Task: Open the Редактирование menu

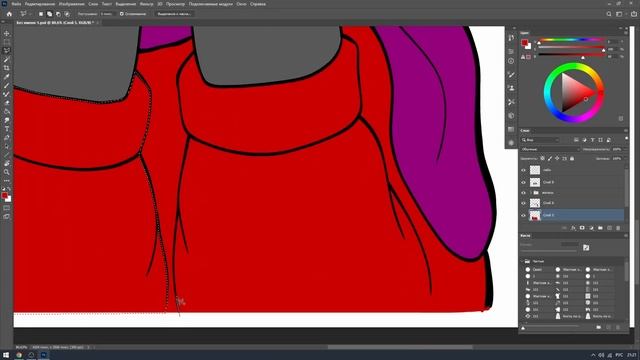Action: tap(40, 4)
